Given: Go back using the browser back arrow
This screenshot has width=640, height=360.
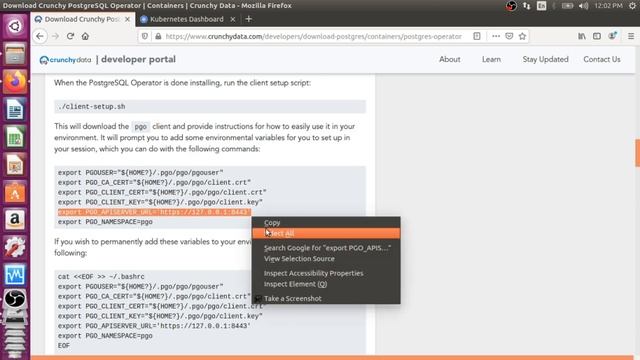Looking at the screenshot, I should [40, 36].
